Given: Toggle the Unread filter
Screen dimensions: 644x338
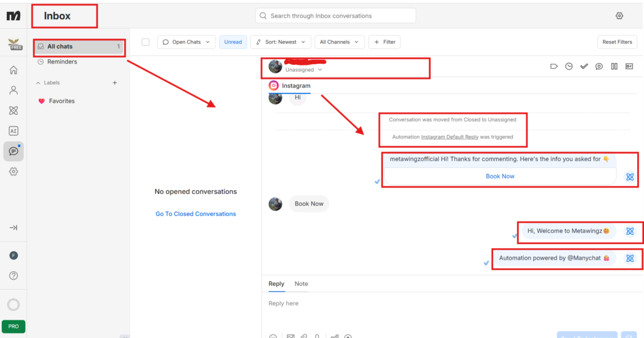Looking at the screenshot, I should 233,42.
